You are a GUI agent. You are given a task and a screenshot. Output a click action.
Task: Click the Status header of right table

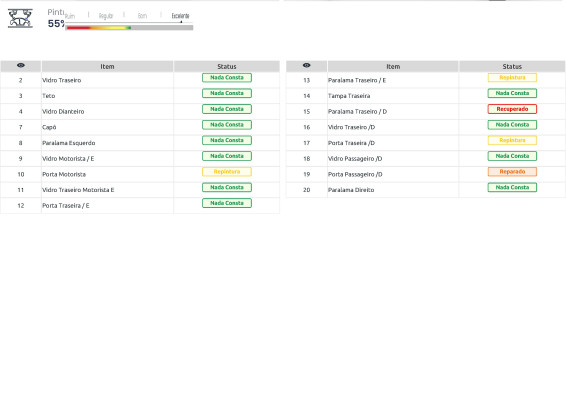[x=512, y=66]
